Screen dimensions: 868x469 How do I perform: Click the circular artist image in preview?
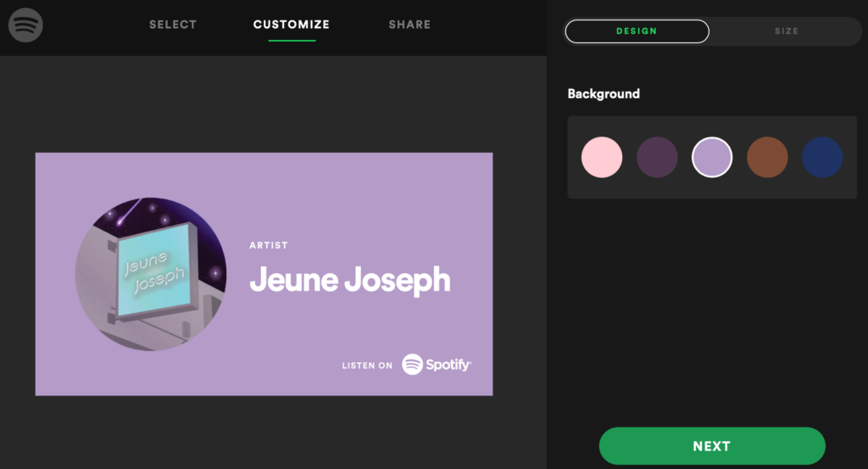tap(151, 274)
